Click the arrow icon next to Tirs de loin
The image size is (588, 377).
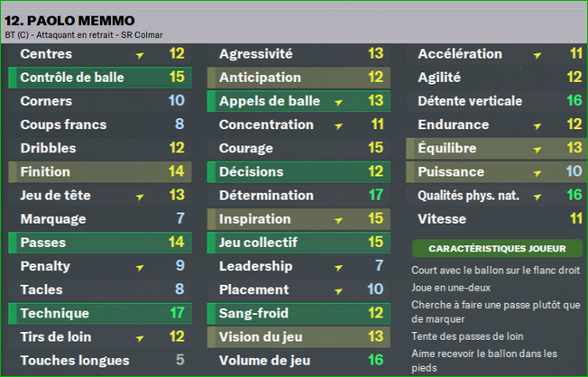[x=140, y=338]
